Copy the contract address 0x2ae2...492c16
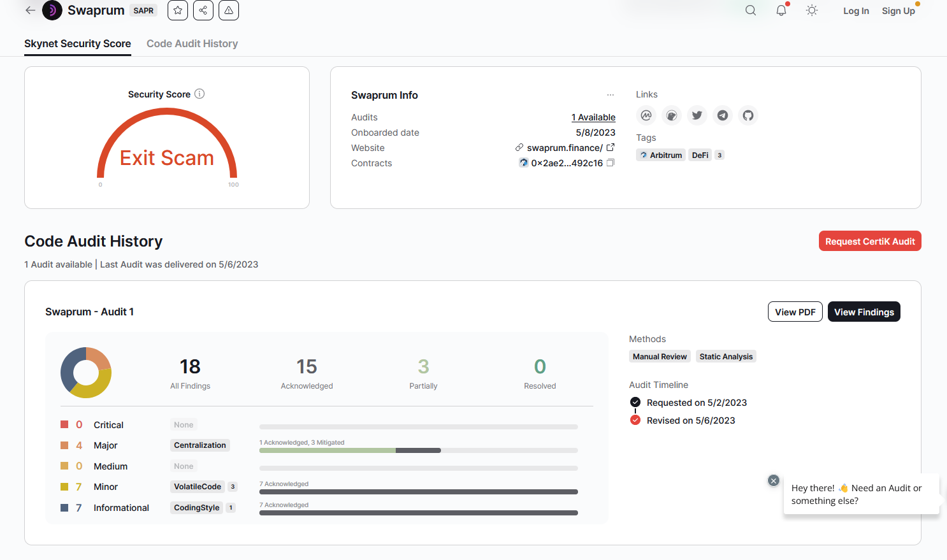 tap(611, 163)
